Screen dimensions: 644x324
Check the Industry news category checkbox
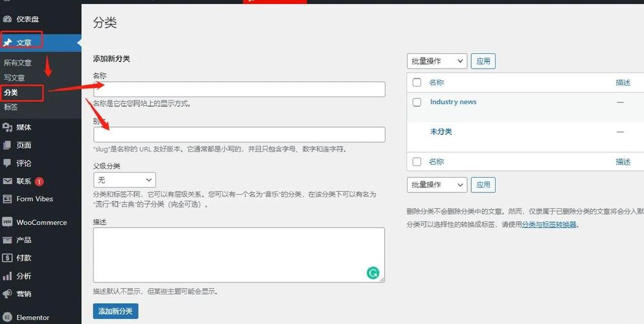[417, 102]
